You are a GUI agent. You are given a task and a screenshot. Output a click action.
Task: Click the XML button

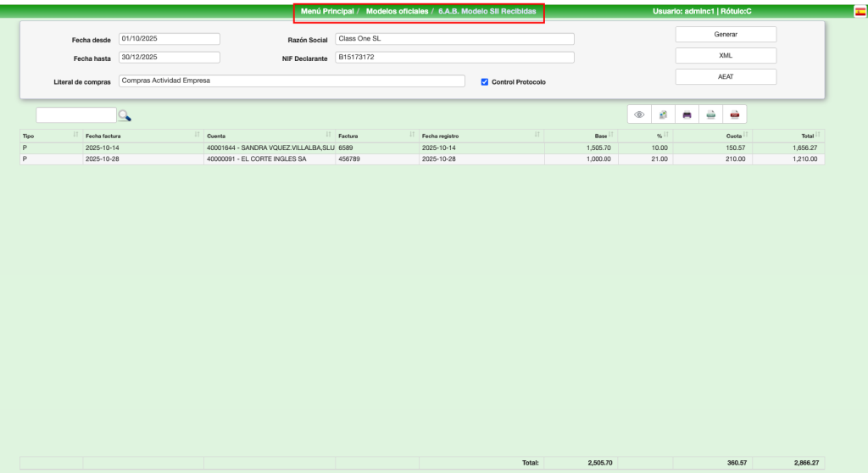[x=726, y=56]
